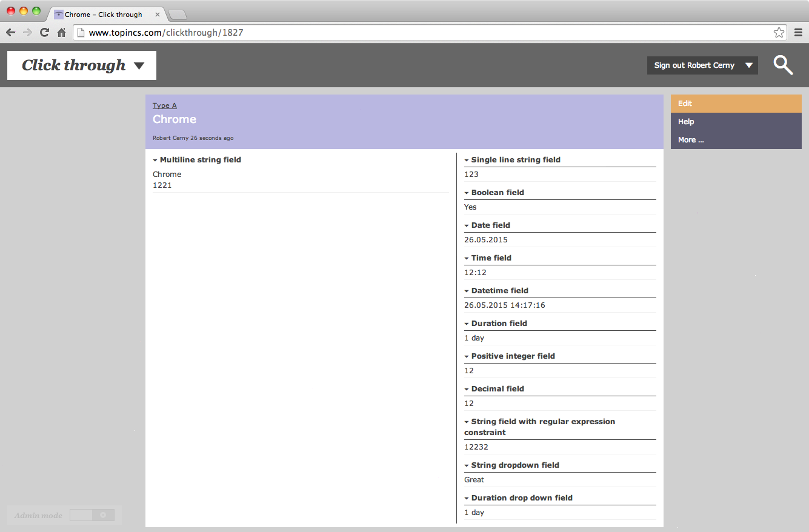This screenshot has width=809, height=532.
Task: Open the Chrome hamburger menu
Action: pyautogui.click(x=798, y=33)
